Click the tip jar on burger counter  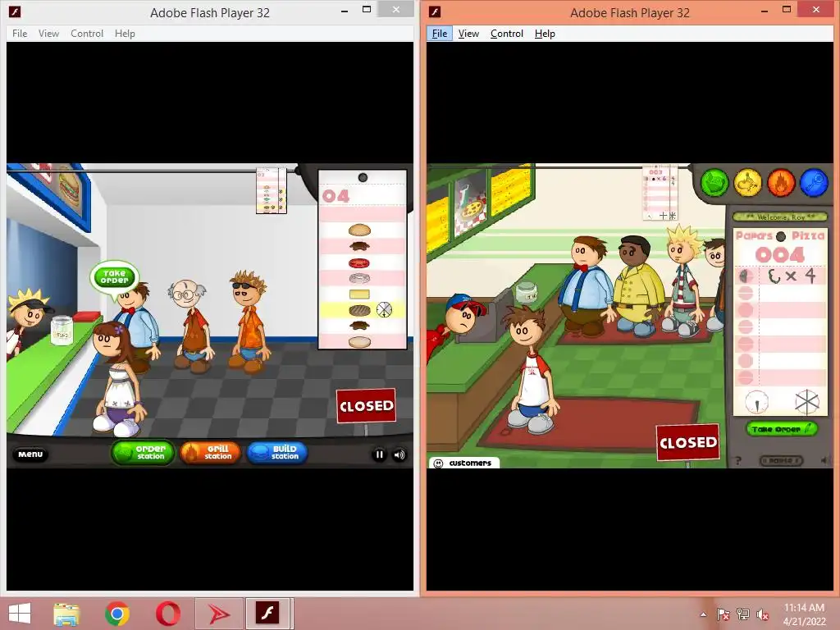click(x=62, y=330)
